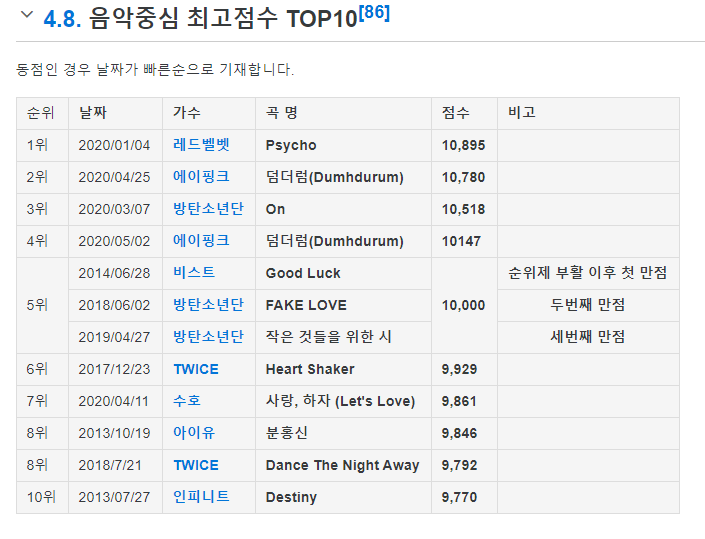
Task: Click the score 10,000
Action: pos(464,305)
